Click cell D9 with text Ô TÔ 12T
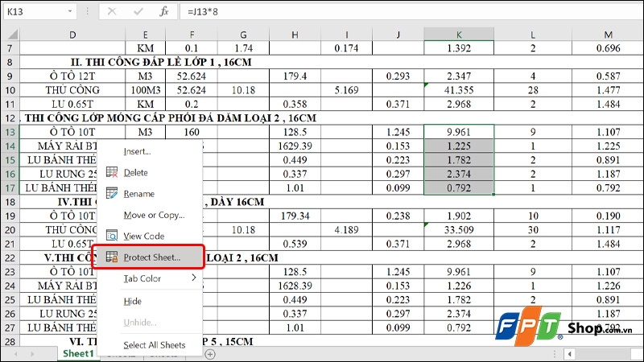 coord(72,76)
